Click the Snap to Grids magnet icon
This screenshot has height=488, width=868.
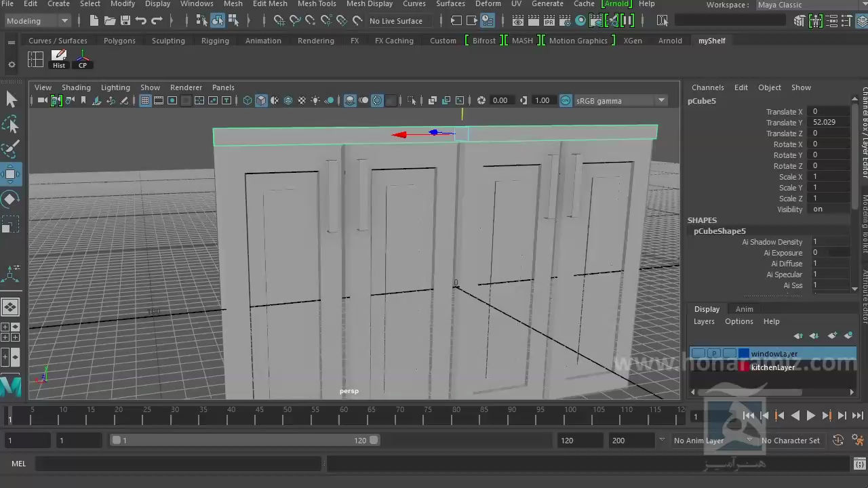[279, 21]
